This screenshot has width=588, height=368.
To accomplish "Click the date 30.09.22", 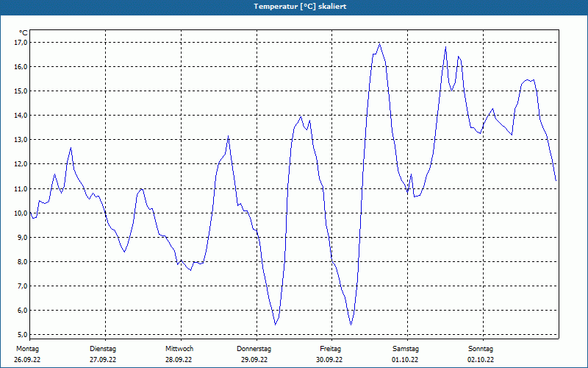I will click(329, 360).
